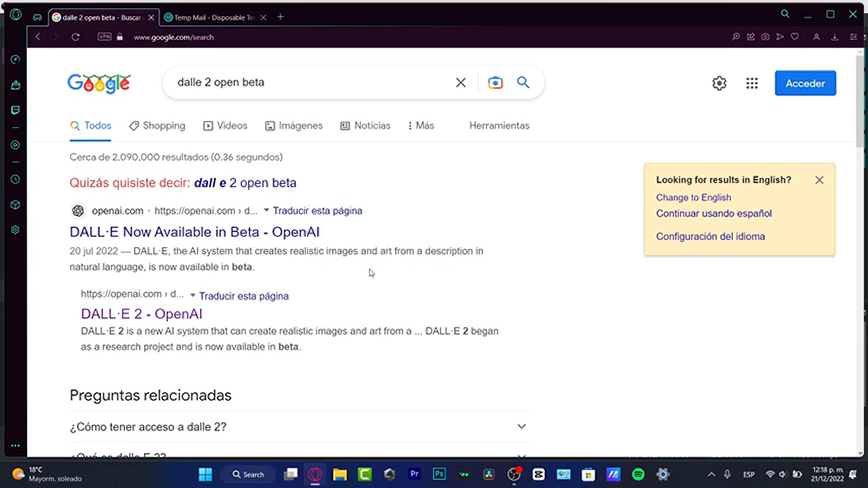Open History clock icon in sidebar

[x=15, y=179]
